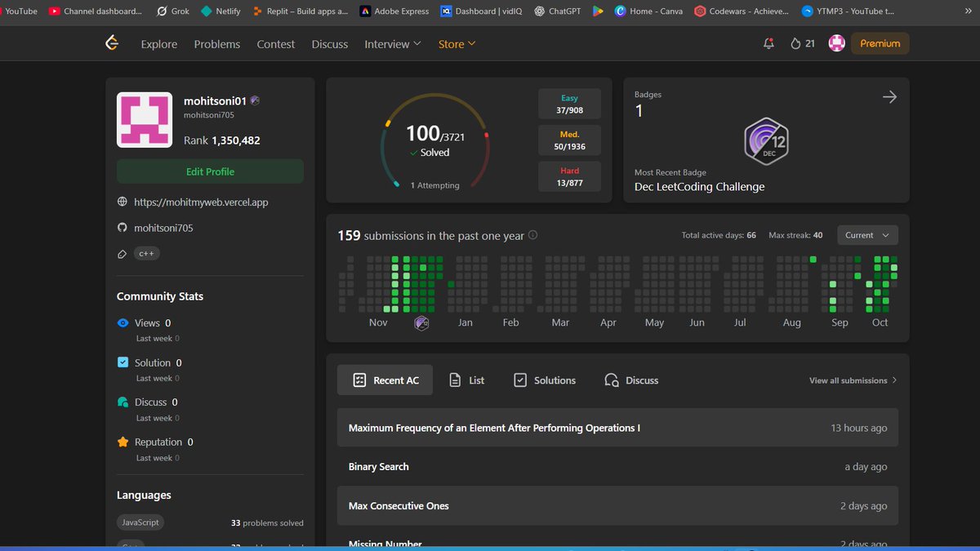This screenshot has height=551, width=980.
Task: Expand the Store dropdown
Action: coord(456,44)
